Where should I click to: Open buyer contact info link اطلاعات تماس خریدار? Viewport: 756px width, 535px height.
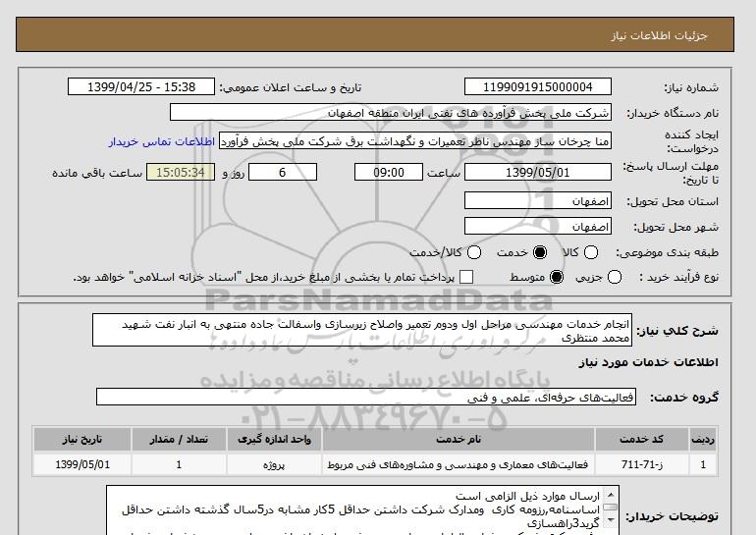pyautogui.click(x=162, y=141)
